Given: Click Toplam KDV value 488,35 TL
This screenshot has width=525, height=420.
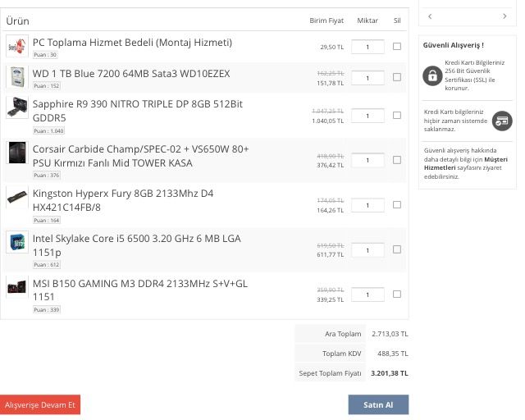Looking at the screenshot, I should pos(393,354).
